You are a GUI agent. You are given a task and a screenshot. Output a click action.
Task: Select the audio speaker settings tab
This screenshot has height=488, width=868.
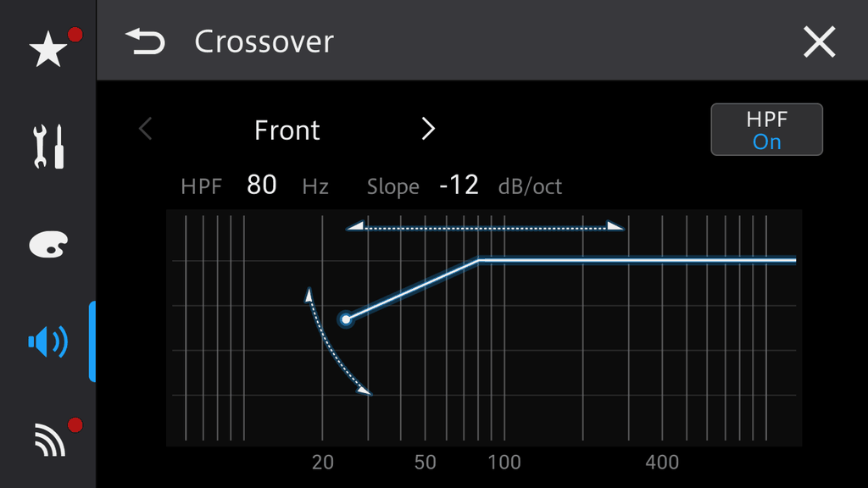pos(48,341)
